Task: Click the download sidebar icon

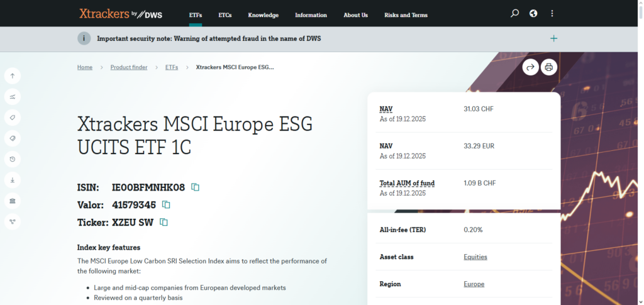Action: coord(13,180)
